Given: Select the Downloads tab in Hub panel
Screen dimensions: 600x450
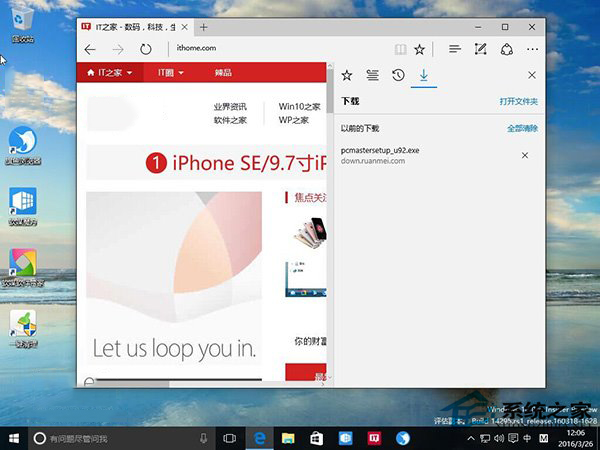Looking at the screenshot, I should 424,75.
